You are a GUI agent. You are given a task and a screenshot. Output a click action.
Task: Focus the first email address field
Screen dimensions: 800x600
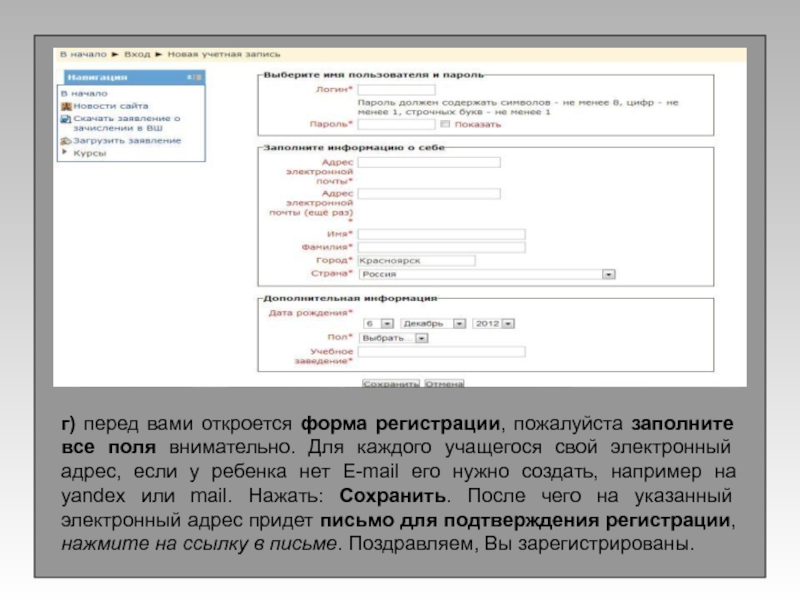coord(429,162)
